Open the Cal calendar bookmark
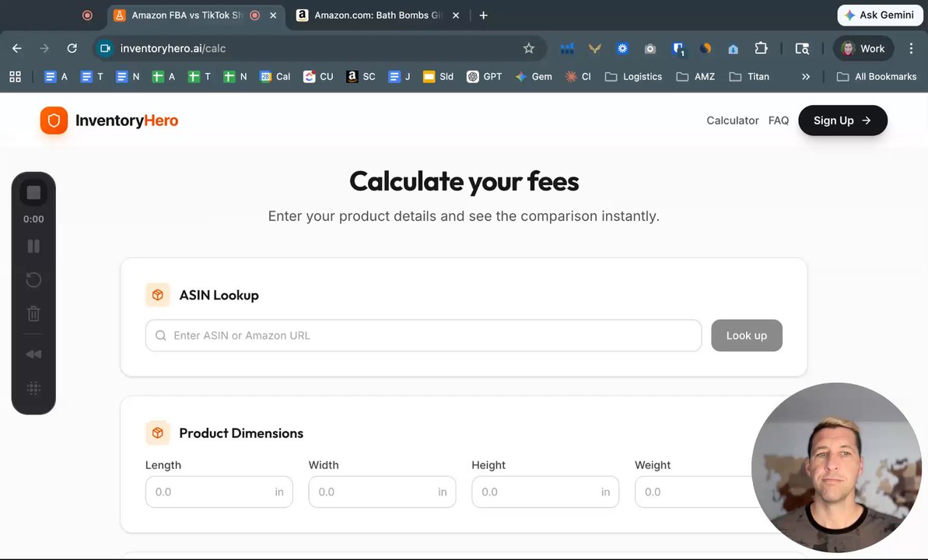This screenshot has height=560, width=928. tap(275, 76)
